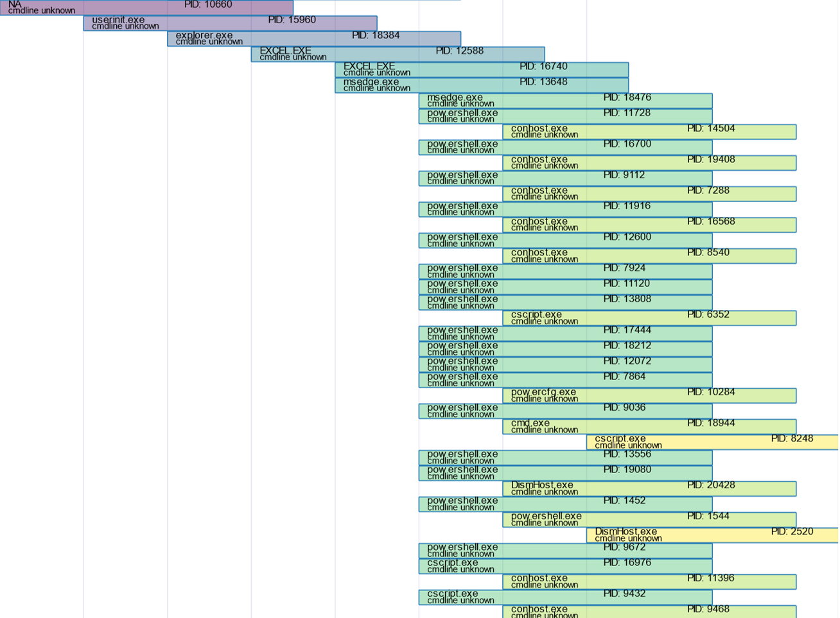Select cscript.exe node PID 9432

(x=565, y=597)
